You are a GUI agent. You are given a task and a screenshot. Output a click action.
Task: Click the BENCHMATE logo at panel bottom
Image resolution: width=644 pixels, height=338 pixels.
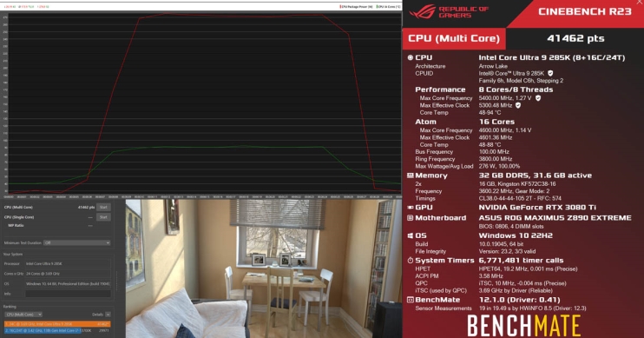[523, 326]
